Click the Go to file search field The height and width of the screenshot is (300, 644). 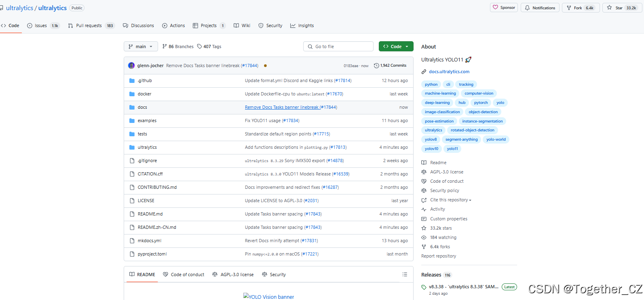point(338,46)
